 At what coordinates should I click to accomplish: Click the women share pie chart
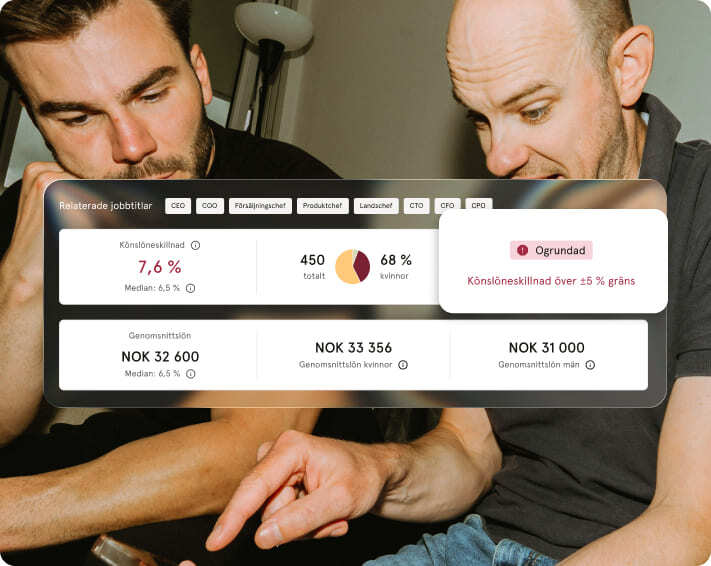[x=352, y=267]
